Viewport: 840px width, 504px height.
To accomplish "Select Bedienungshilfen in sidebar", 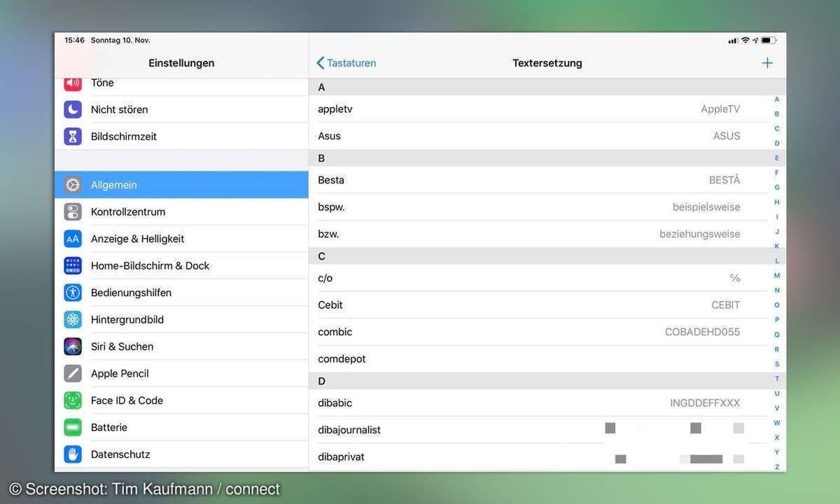I will tap(181, 293).
